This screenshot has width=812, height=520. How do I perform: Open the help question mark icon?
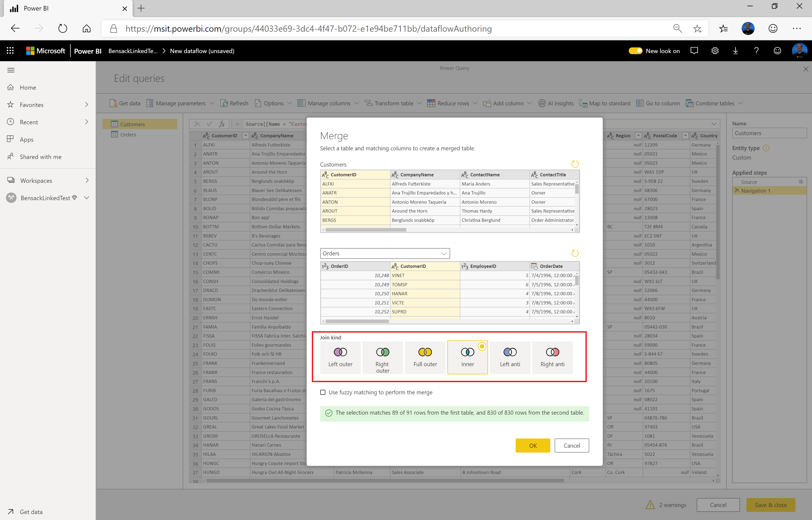[756, 51]
